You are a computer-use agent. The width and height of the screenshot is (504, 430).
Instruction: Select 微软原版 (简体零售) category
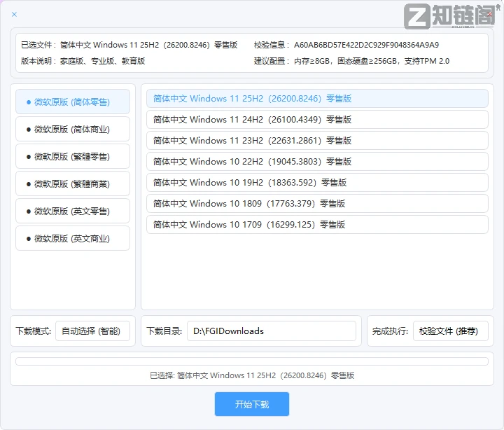[x=73, y=102]
